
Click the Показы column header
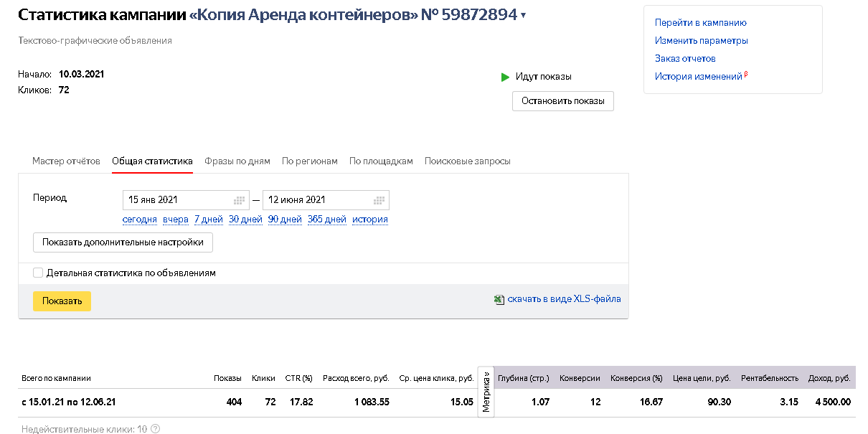(227, 379)
